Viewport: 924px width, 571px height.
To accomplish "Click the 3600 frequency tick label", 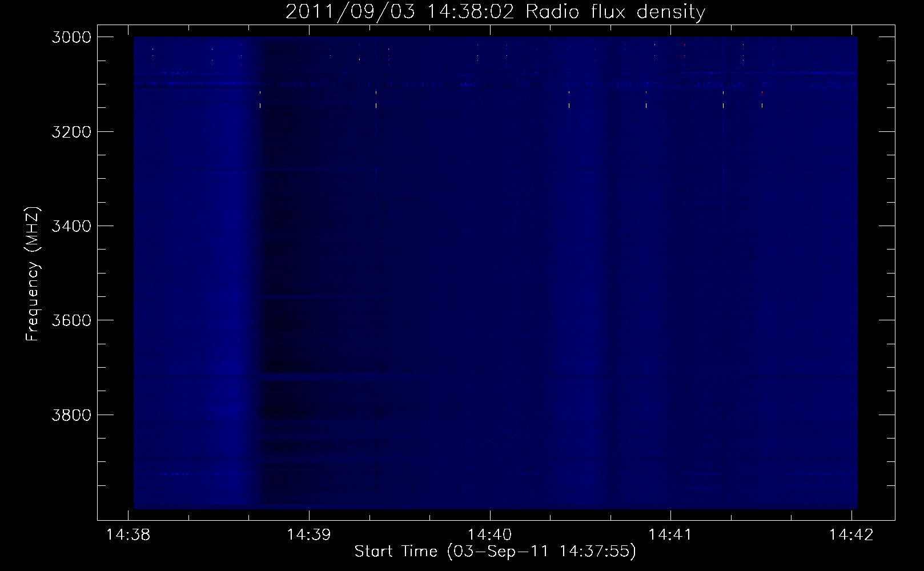I will (71, 320).
